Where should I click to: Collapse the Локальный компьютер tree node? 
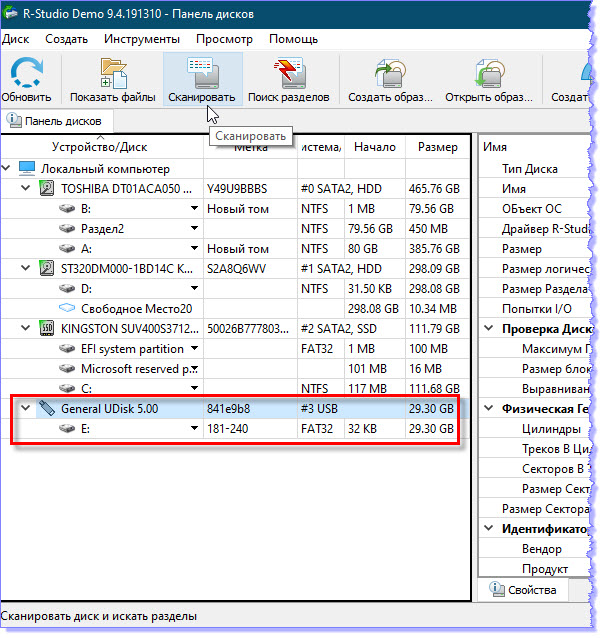[6, 168]
